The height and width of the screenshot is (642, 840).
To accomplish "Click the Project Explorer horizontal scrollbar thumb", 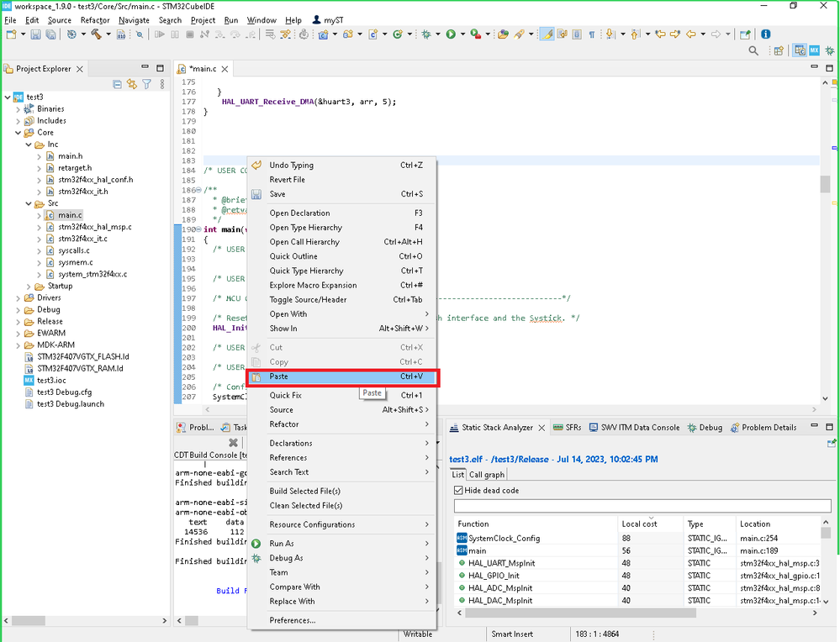I will point(29,621).
